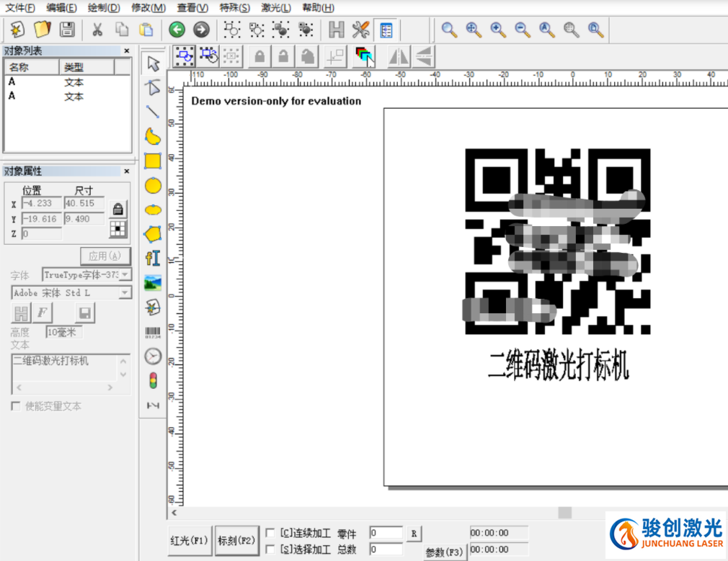This screenshot has width=728, height=561.
Task: Select the Barcode tool
Action: (152, 332)
